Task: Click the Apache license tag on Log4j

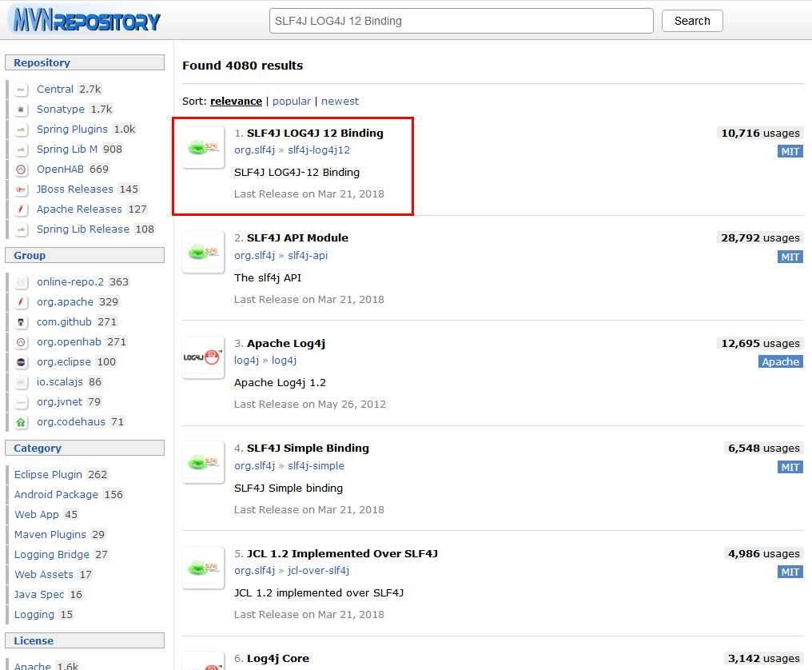Action: tap(780, 361)
